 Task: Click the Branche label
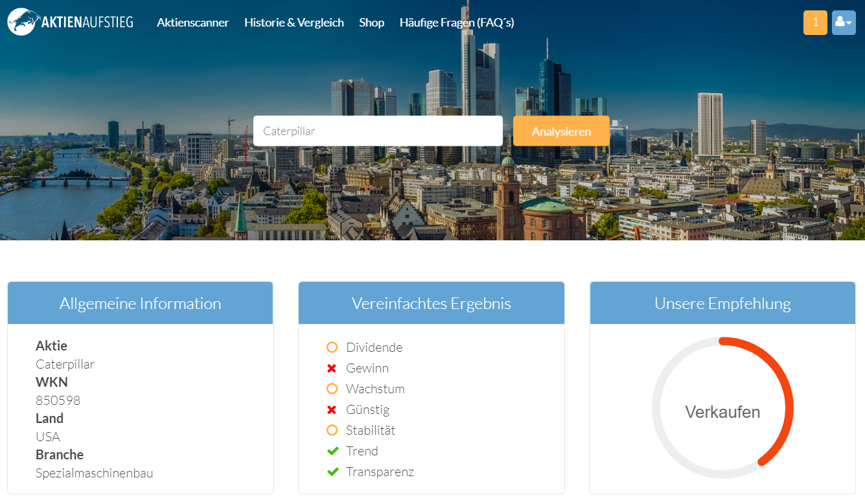pyautogui.click(x=60, y=455)
